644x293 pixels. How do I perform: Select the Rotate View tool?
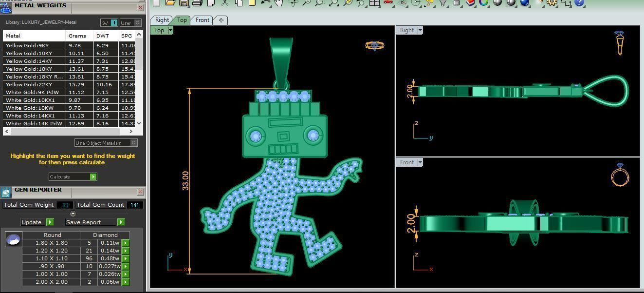click(x=293, y=2)
